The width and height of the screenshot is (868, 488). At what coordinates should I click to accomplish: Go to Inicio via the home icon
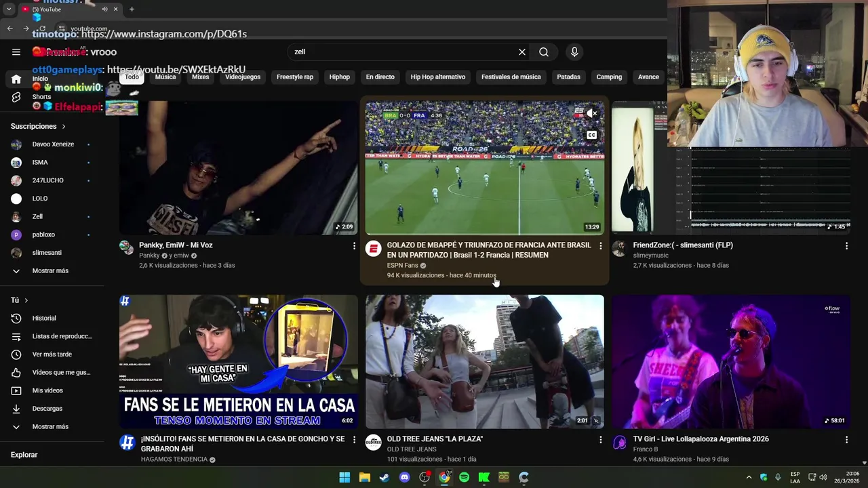click(x=16, y=79)
